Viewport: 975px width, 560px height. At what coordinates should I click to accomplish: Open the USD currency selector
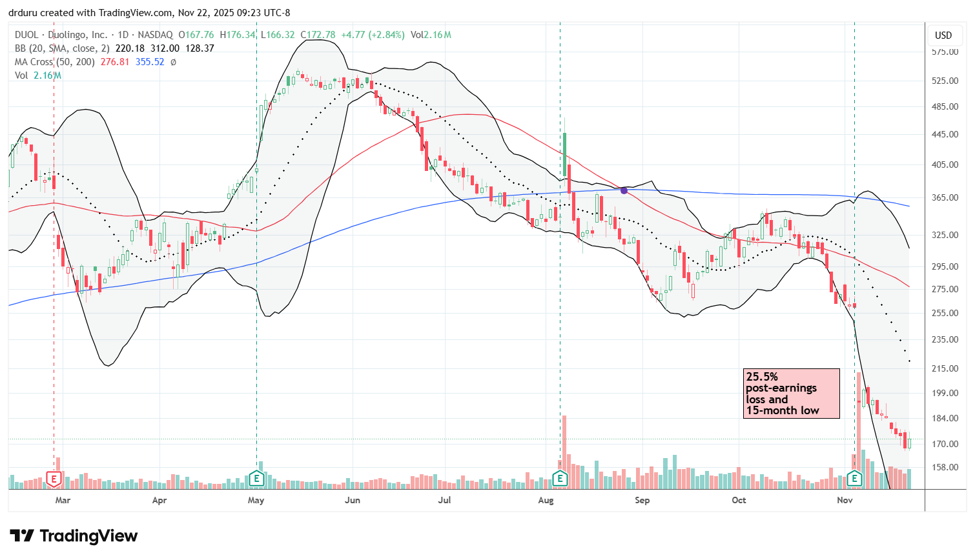click(943, 35)
